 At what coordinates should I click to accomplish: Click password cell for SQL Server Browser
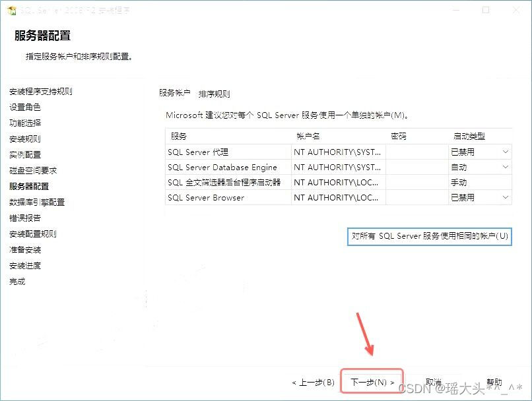417,197
